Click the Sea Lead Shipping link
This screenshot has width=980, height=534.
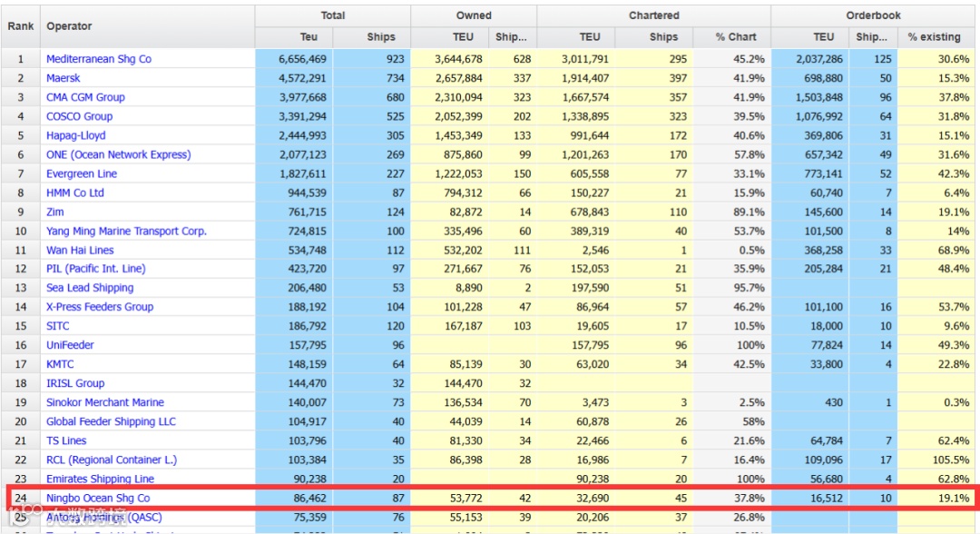point(90,288)
